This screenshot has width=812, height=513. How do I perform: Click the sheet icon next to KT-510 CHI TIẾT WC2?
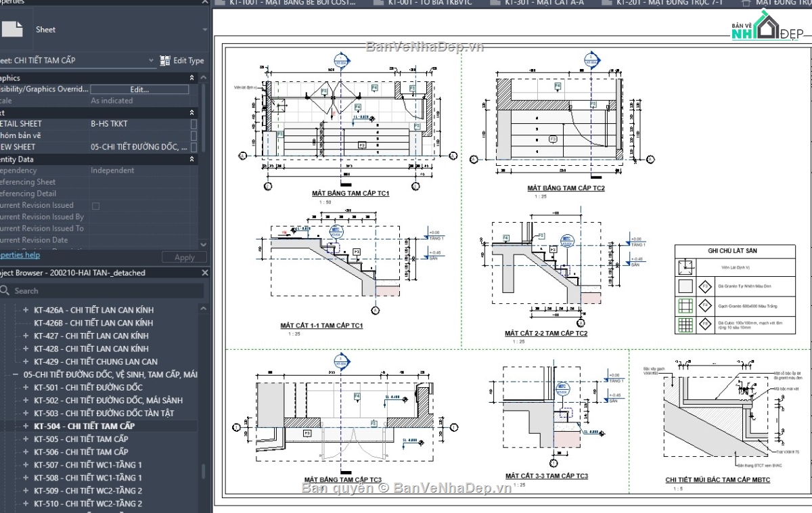point(26,503)
